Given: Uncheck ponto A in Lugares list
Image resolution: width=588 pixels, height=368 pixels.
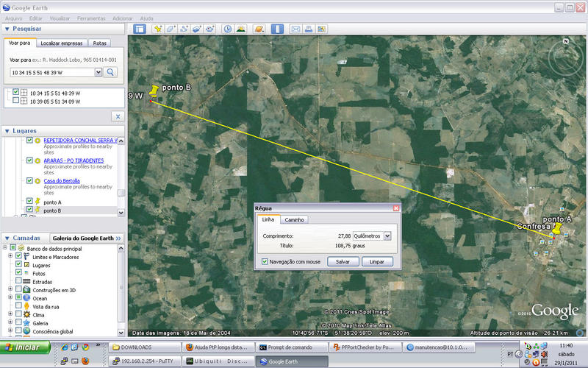Looking at the screenshot, I should (x=29, y=201).
